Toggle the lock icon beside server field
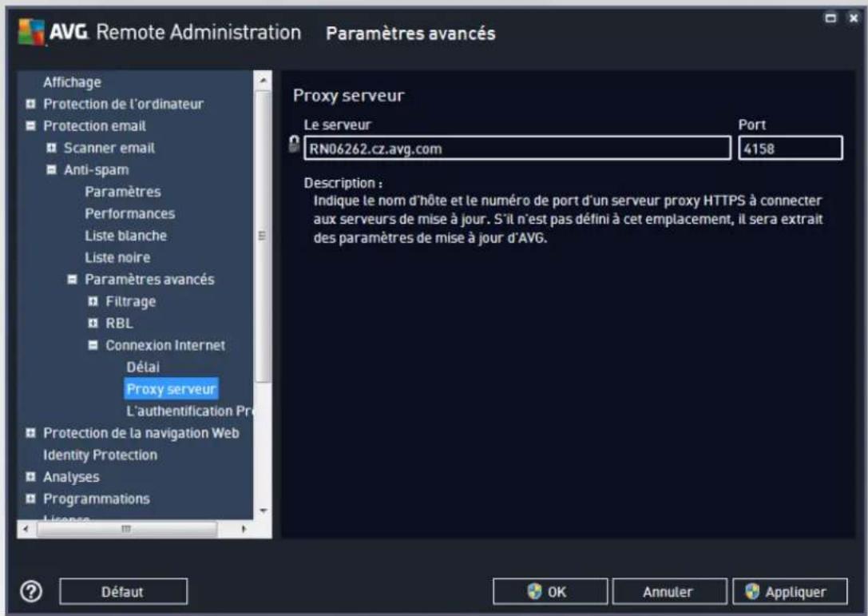The width and height of the screenshot is (868, 616). (x=295, y=144)
